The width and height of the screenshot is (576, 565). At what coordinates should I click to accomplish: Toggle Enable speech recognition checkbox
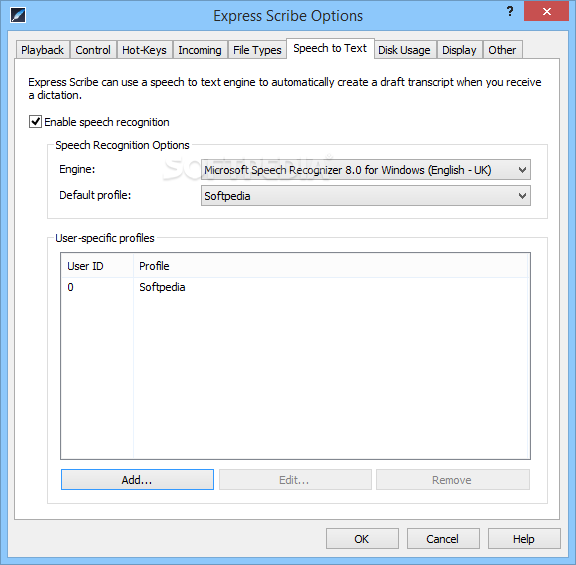coord(35,122)
